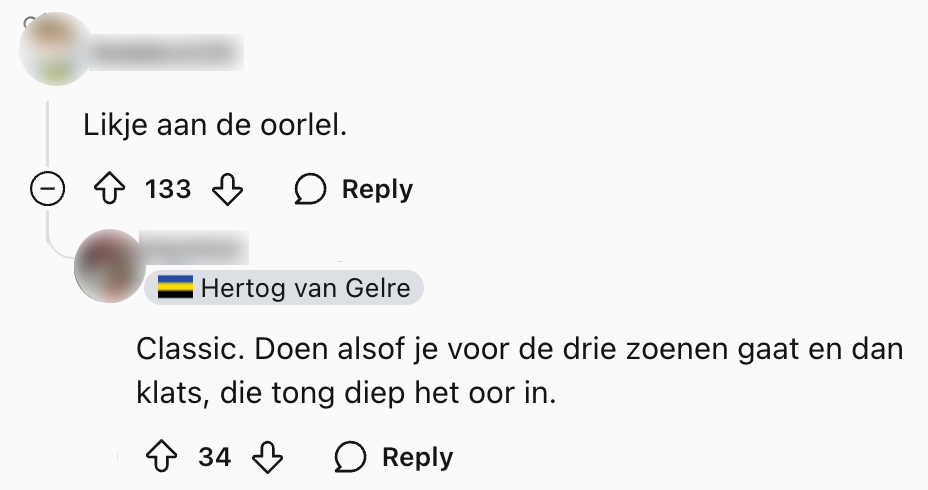This screenshot has height=490, width=928.
Task: Click the "Classic. Doen alsof" reply text
Action: (x=520, y=371)
